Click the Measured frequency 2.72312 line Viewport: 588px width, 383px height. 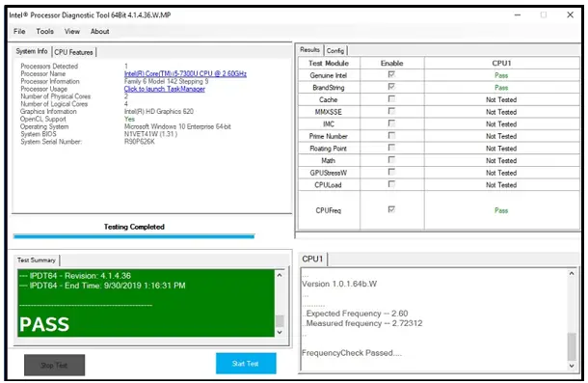(x=362, y=323)
